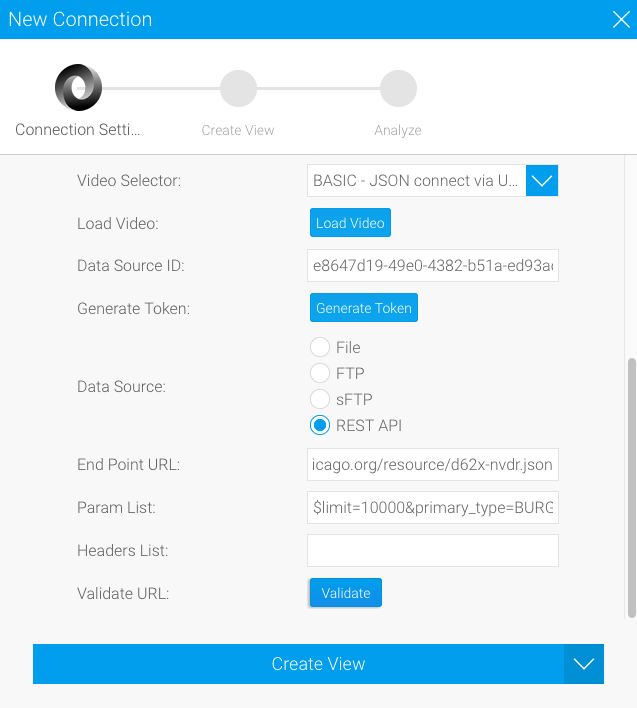Viewport: 637px width, 708px height.
Task: Click the "Video Selector:" label text
Action: tap(129, 181)
